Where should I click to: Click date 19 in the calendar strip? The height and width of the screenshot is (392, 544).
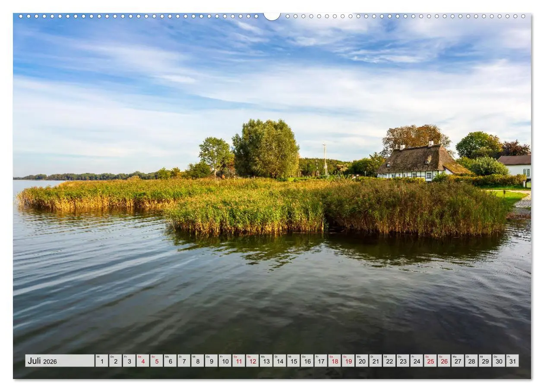pyautogui.click(x=348, y=361)
